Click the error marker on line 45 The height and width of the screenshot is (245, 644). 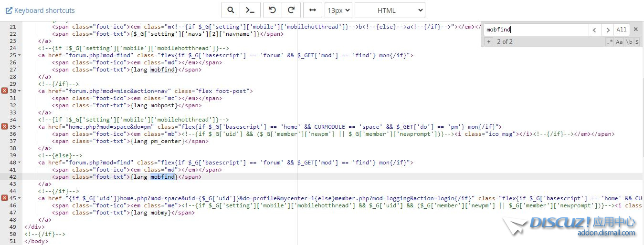pyautogui.click(x=4, y=198)
